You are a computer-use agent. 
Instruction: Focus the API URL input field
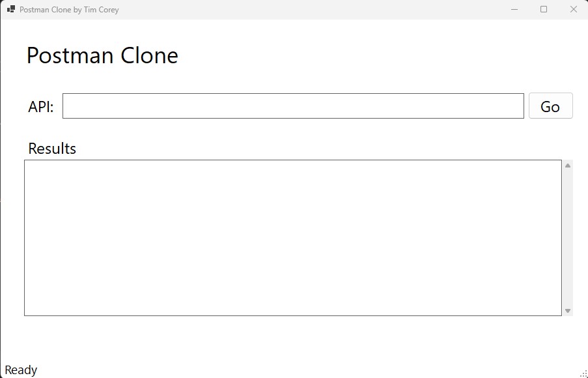(x=293, y=106)
